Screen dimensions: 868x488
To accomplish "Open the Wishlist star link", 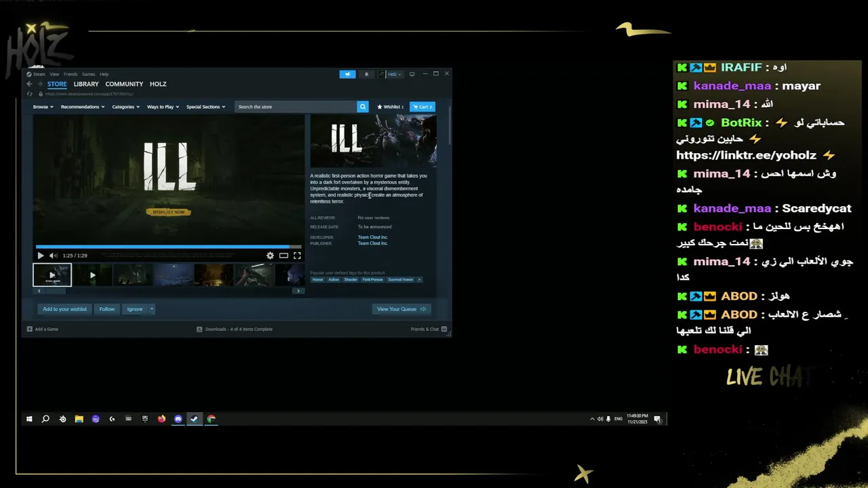I will coord(390,106).
